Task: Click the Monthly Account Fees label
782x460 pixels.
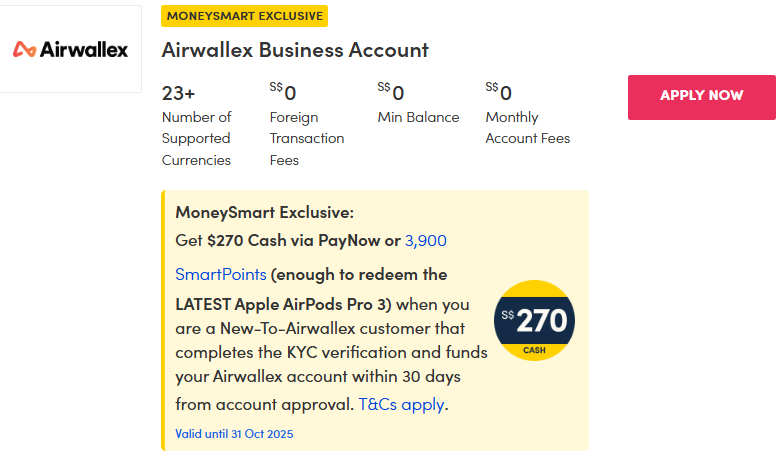Action: [x=527, y=128]
